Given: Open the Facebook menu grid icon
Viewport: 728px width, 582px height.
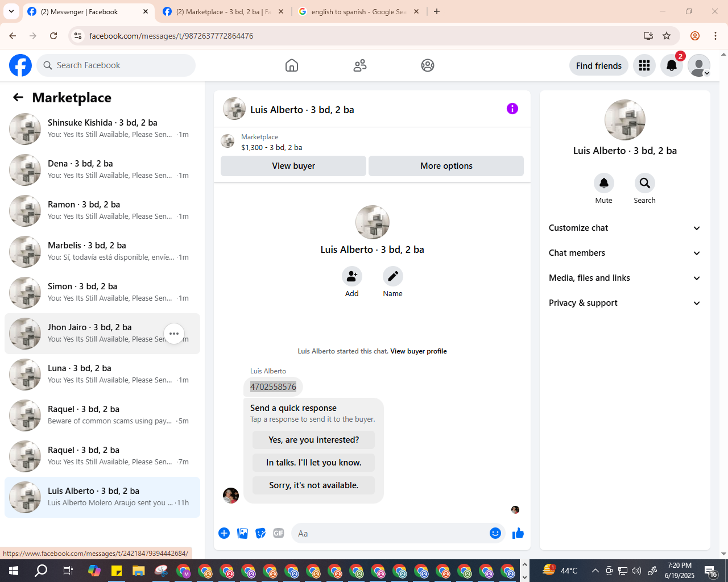Looking at the screenshot, I should pyautogui.click(x=644, y=65).
